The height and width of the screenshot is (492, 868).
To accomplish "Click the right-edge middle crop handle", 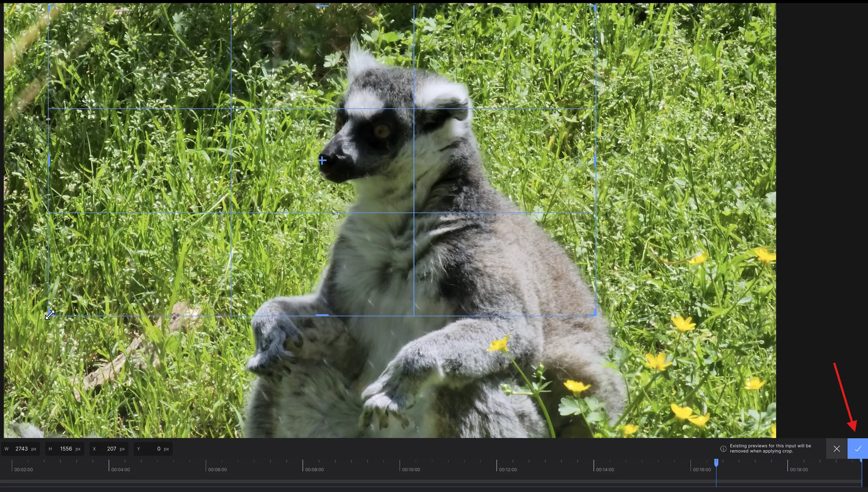I will click(x=595, y=160).
